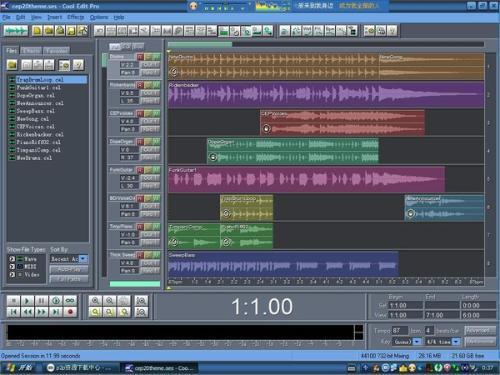Click the loop marker icon on DopeOrgan clip
500x375 pixels.
tap(213, 157)
